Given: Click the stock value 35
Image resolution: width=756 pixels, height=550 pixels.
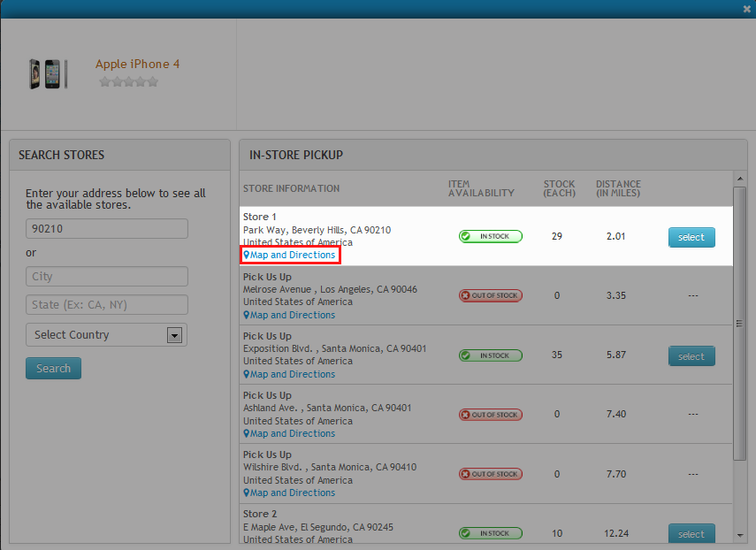Looking at the screenshot, I should pyautogui.click(x=557, y=355).
